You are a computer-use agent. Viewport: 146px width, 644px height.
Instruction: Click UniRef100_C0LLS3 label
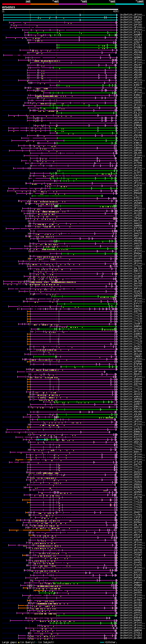(x=131, y=196)
